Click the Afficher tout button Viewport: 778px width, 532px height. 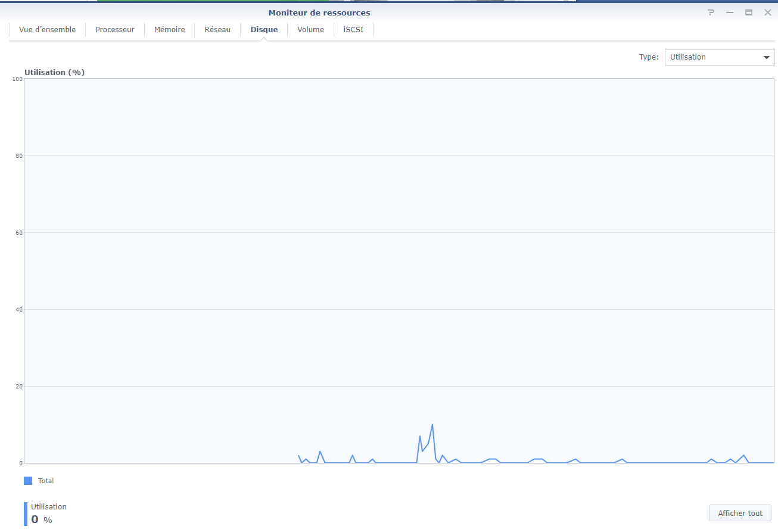740,513
